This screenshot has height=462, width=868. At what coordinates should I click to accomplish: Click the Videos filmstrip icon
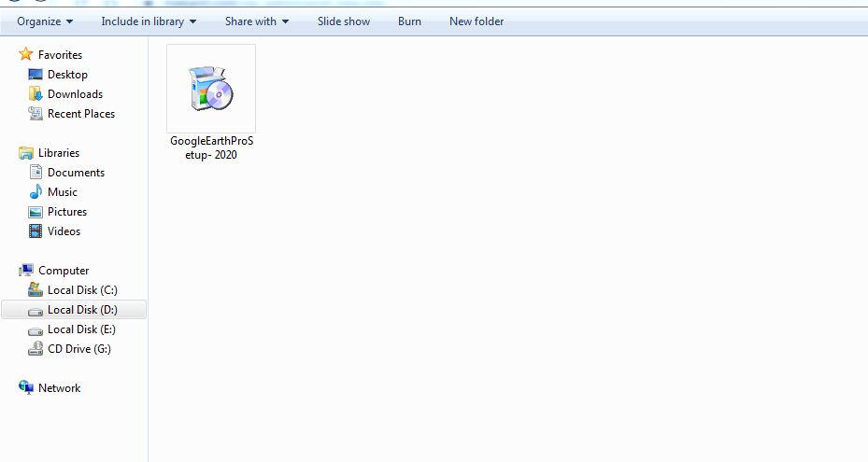pos(36,231)
